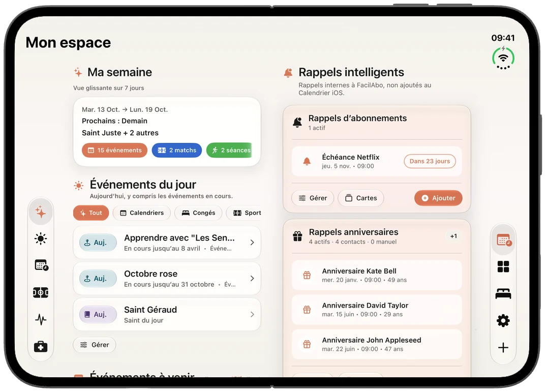This screenshot has width=546, height=392.
Task: Click the Dans 23 jours badge
Action: click(x=430, y=161)
